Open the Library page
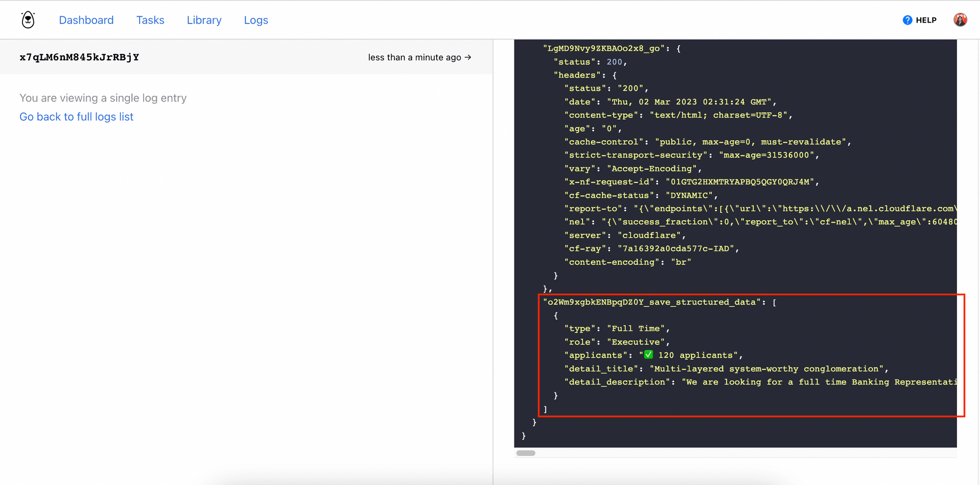This screenshot has height=485, width=980. [204, 20]
